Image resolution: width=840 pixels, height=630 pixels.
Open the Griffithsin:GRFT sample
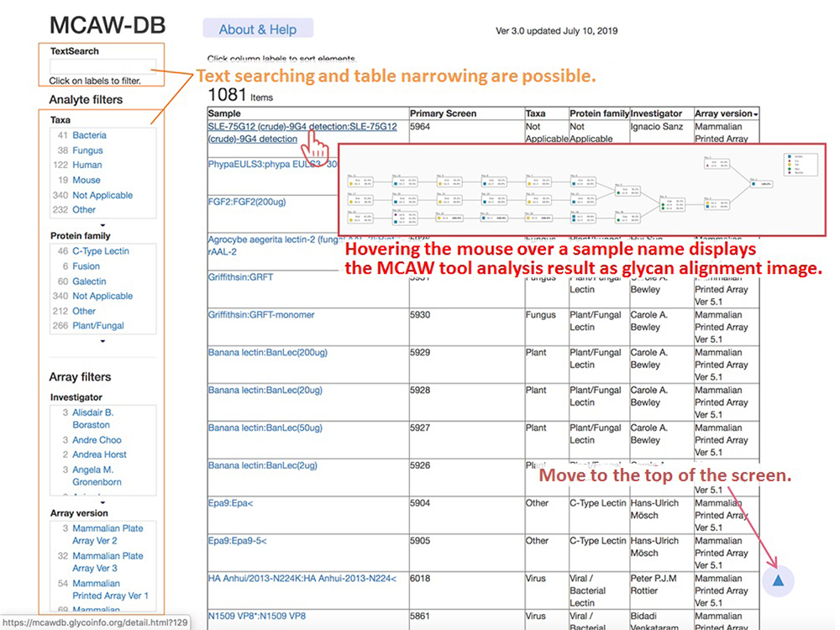pos(240,277)
